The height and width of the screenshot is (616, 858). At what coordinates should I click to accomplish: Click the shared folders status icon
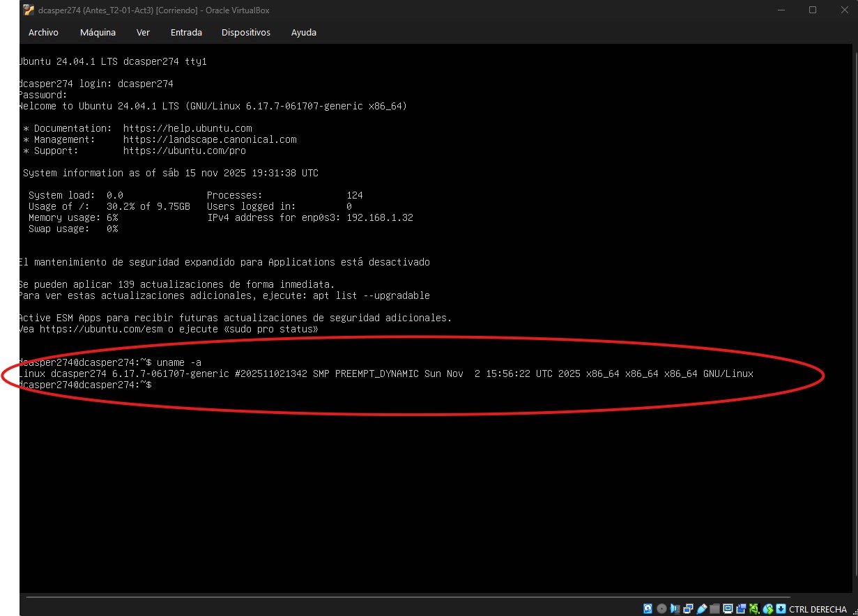coord(714,608)
